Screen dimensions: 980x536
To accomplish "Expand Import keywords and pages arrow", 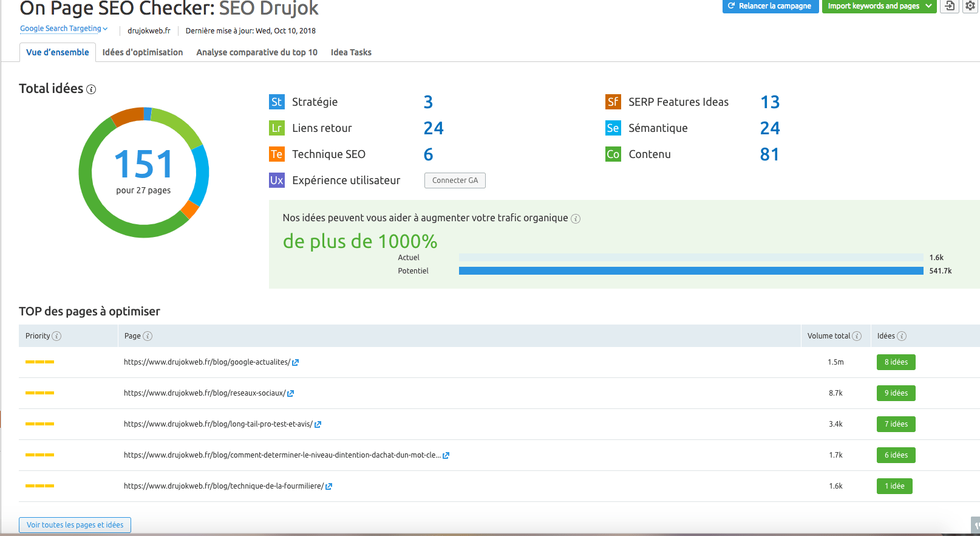I will pyautogui.click(x=928, y=6).
